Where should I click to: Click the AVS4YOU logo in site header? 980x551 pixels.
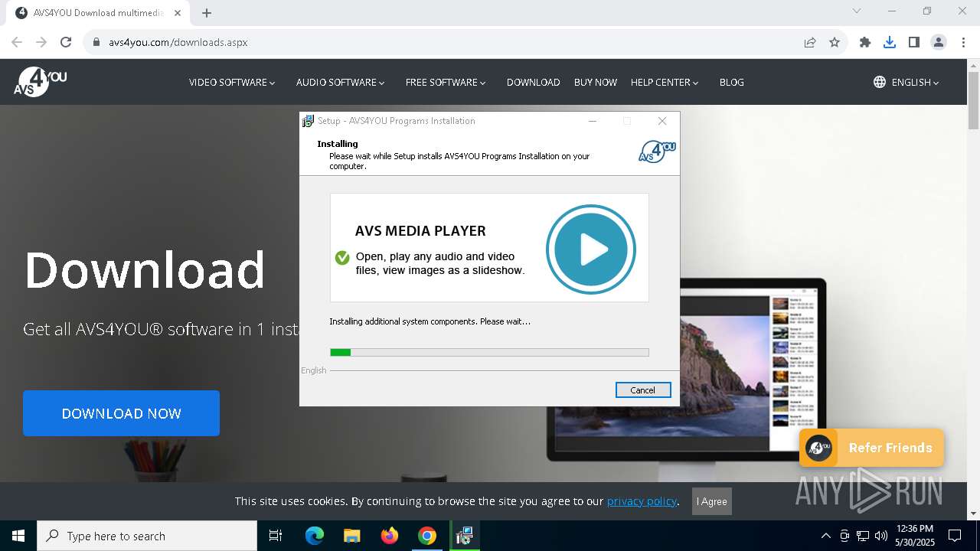[41, 82]
